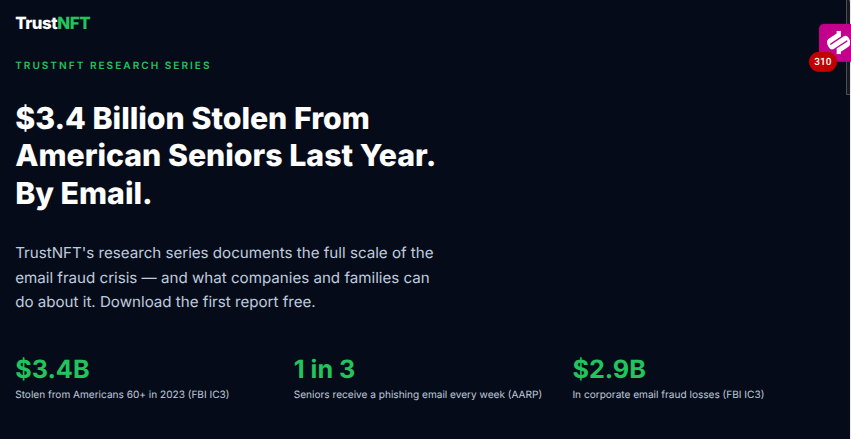
Task: Click the TrustNFT logo
Action: (x=52, y=23)
